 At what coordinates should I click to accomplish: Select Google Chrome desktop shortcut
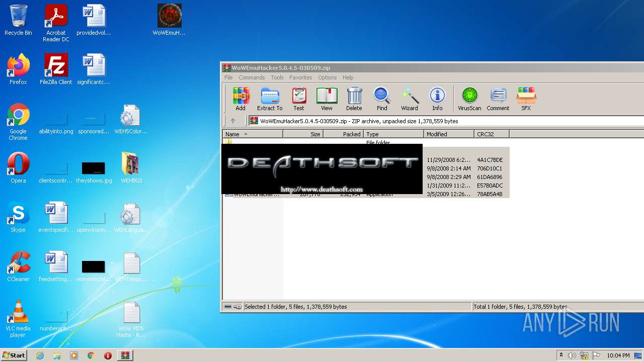pyautogui.click(x=18, y=122)
